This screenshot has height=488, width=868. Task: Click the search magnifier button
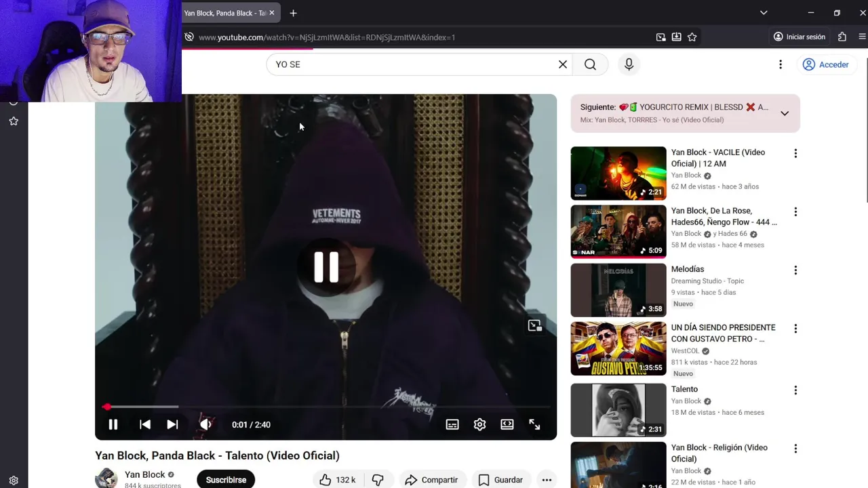590,64
